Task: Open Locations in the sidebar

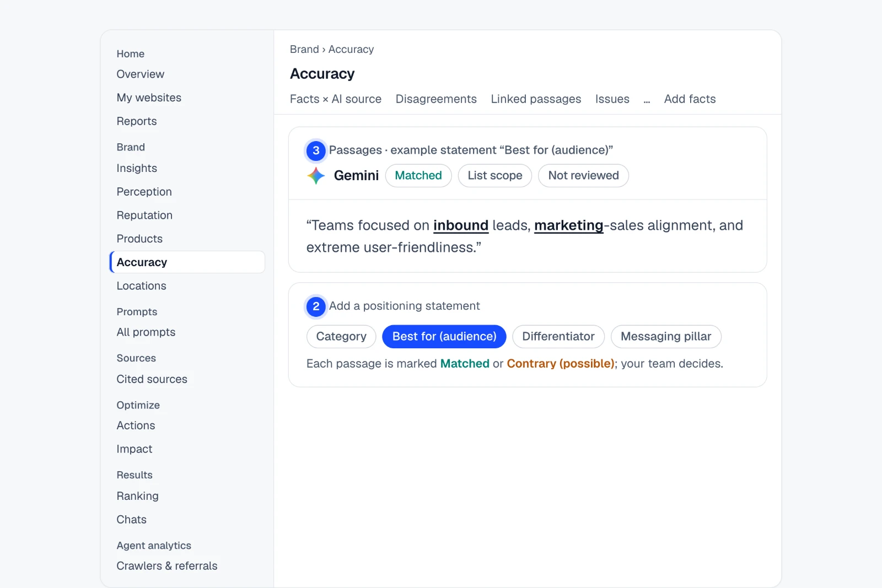Action: (x=141, y=286)
